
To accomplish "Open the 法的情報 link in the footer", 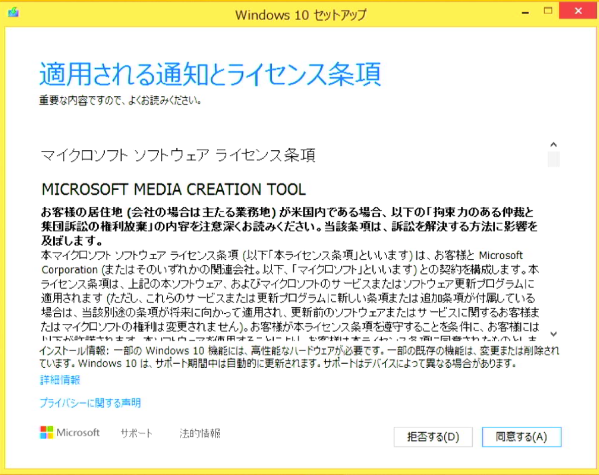I will [200, 433].
